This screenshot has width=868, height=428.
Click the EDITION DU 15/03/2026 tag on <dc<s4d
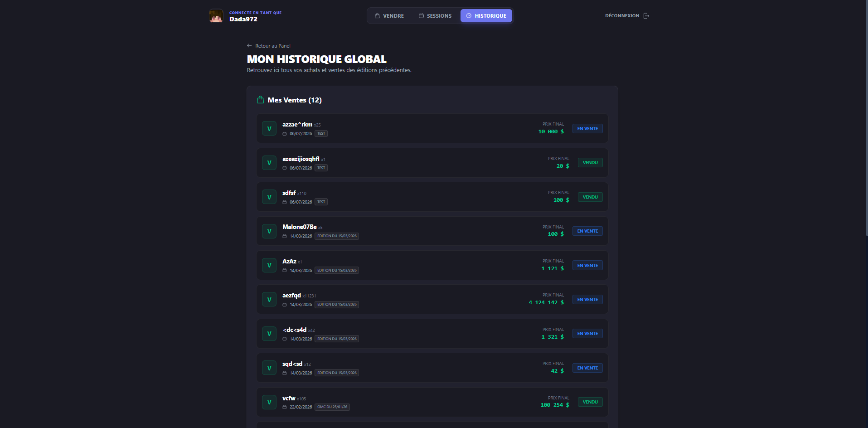337,339
